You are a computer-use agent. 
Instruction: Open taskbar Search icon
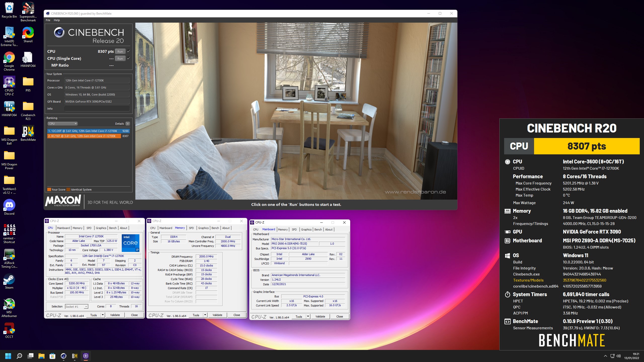click(x=19, y=356)
